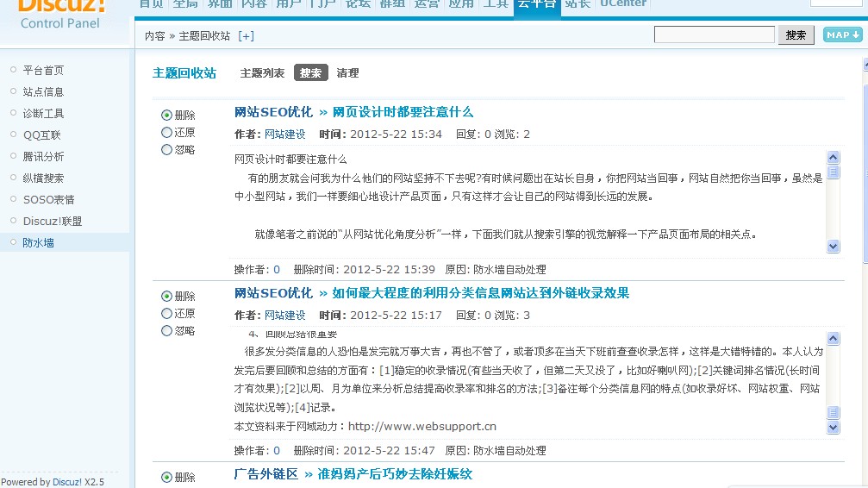Open author 网站建设 of the 15:34 post
The image size is (868, 488).
(x=285, y=135)
